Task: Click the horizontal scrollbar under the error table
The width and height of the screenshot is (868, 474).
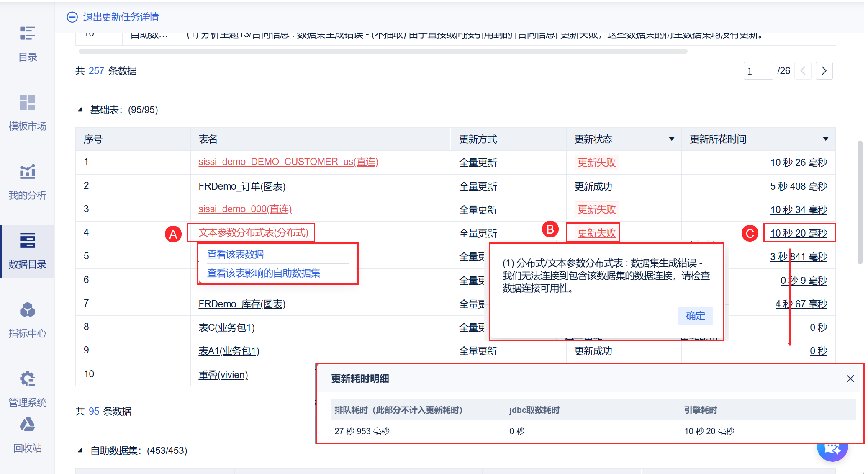Action: click(383, 52)
